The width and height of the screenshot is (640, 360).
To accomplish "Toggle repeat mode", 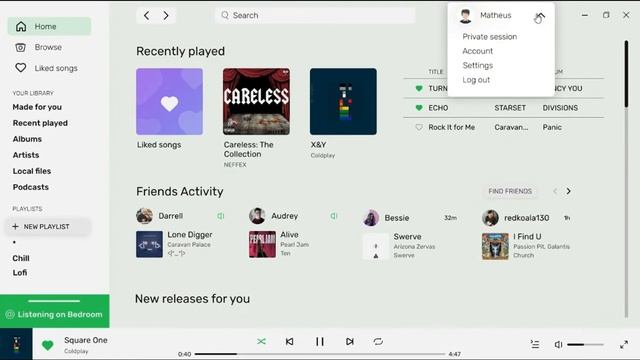I will point(378,341).
